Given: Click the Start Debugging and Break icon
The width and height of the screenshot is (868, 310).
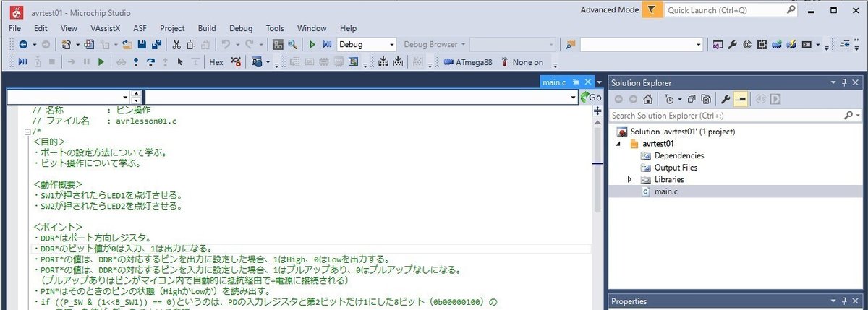Looking at the screenshot, I should click(x=327, y=44).
